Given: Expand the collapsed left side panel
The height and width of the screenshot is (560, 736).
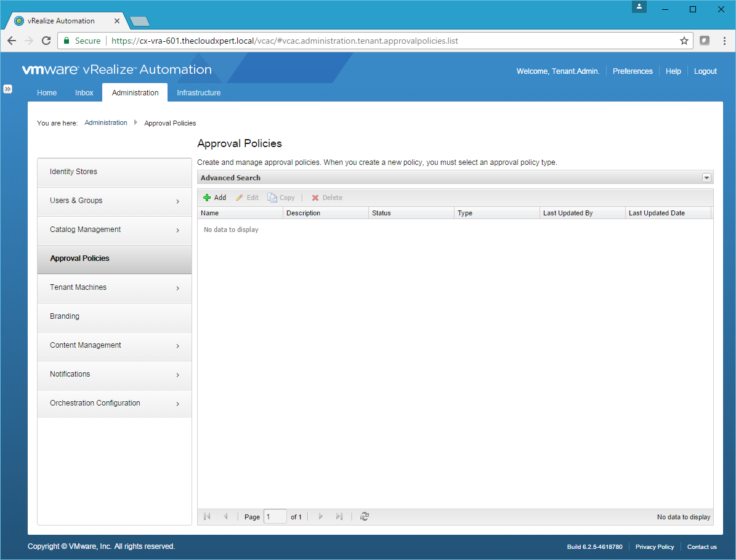Looking at the screenshot, I should tap(7, 89).
